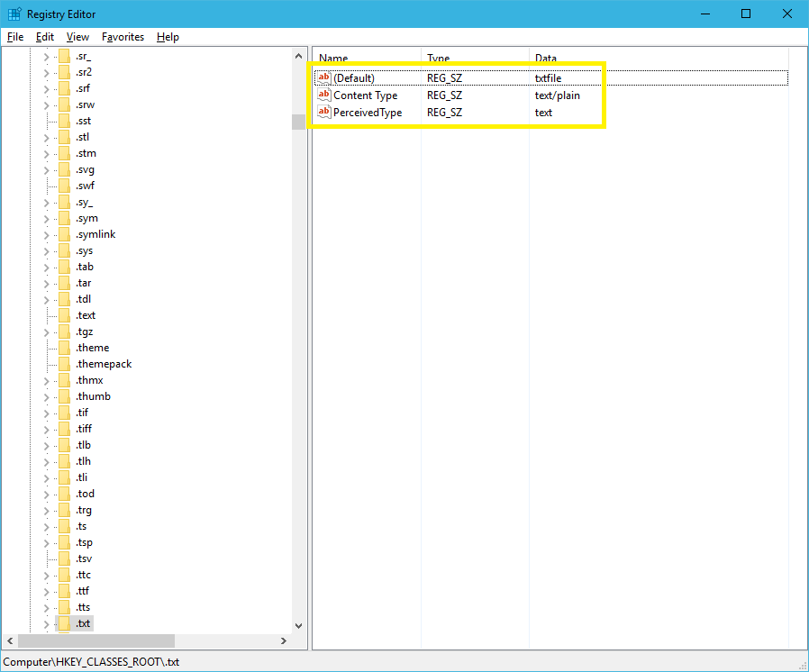Select the .text key label

[x=86, y=315]
